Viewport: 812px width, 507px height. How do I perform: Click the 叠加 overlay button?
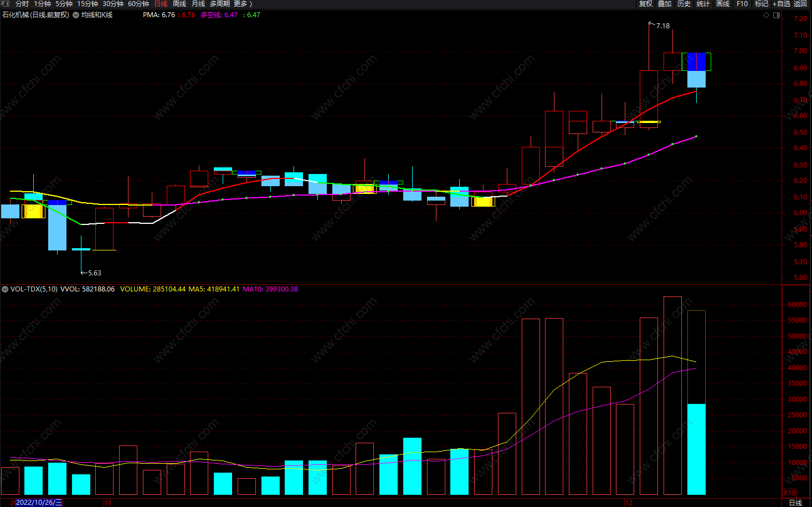(665, 4)
